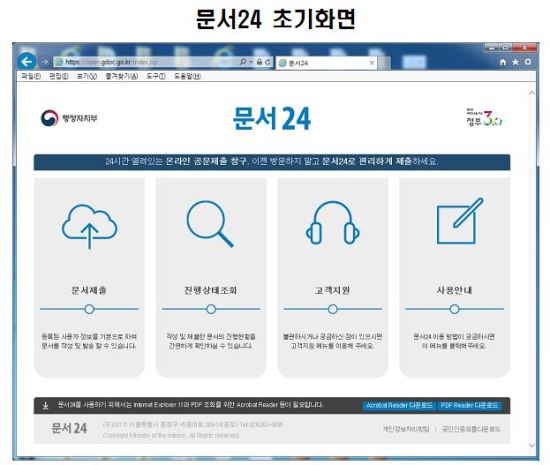Open the 개인정보처리방침 link
550x465 pixels.
click(406, 429)
